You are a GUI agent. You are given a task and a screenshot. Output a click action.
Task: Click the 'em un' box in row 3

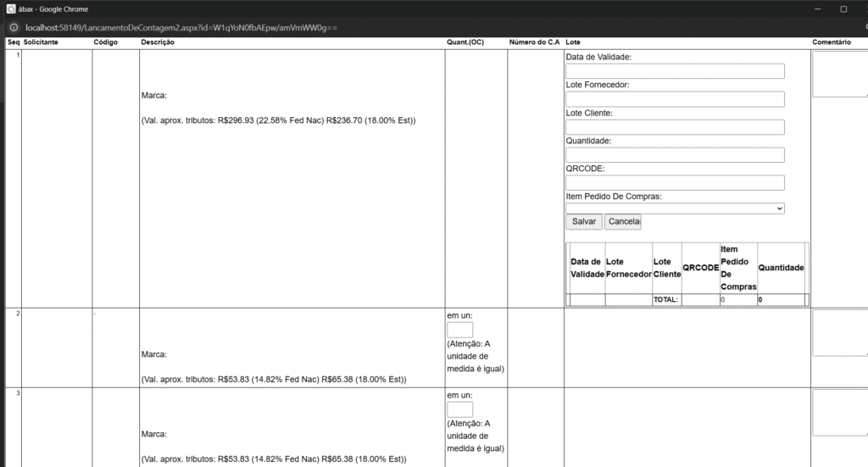point(459,409)
